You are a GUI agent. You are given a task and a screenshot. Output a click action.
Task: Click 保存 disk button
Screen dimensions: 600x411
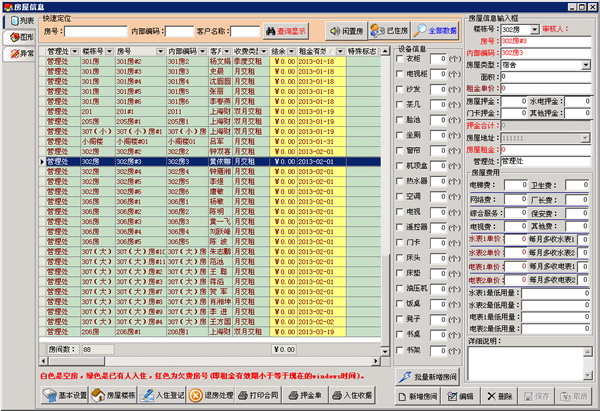tap(536, 396)
